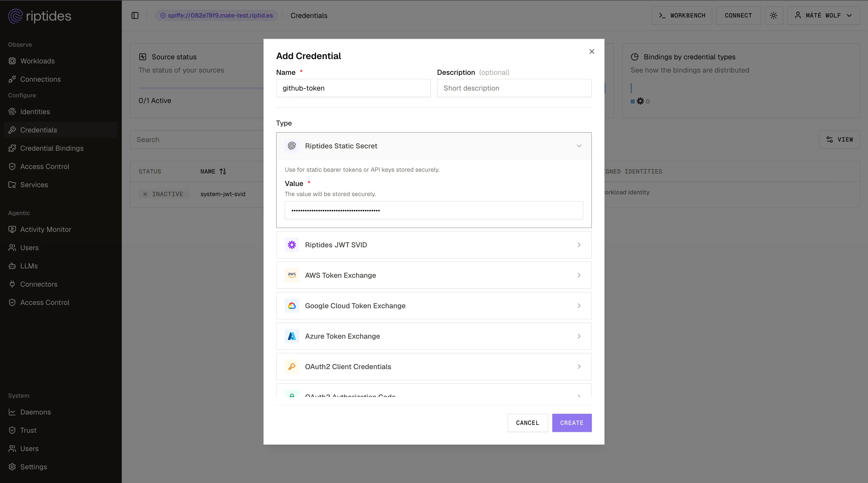Close the Add Credential dialog

[592, 51]
